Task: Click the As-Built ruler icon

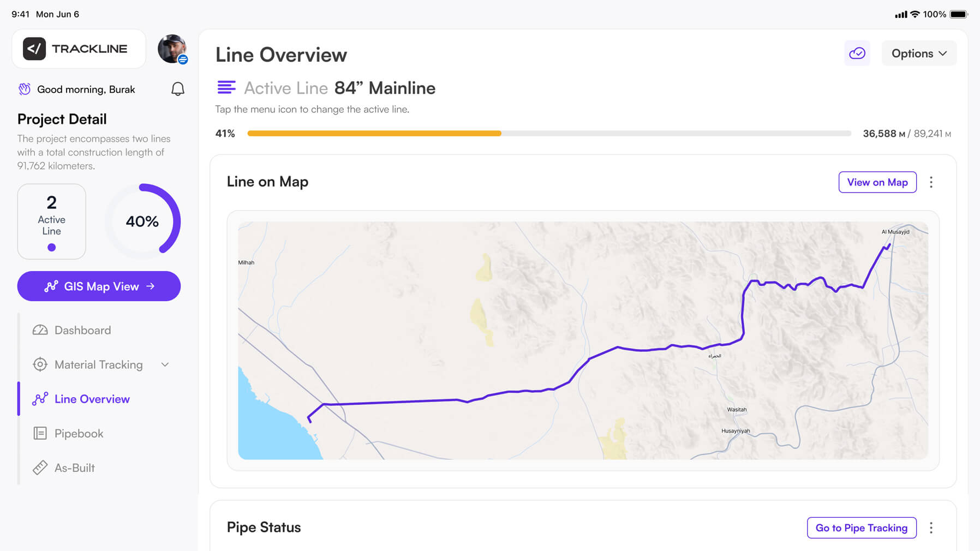Action: pyautogui.click(x=40, y=468)
